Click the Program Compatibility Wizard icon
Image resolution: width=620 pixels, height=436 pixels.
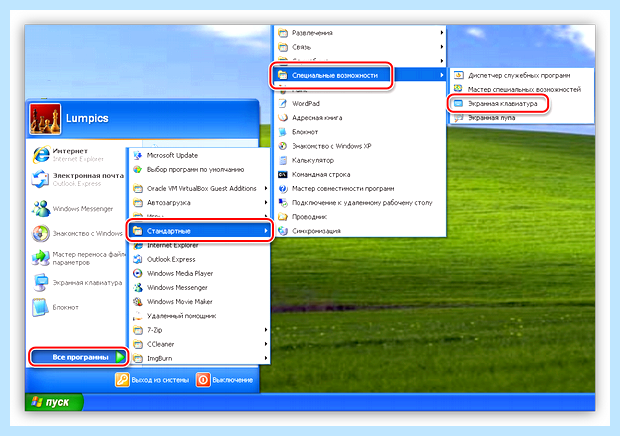pos(283,189)
